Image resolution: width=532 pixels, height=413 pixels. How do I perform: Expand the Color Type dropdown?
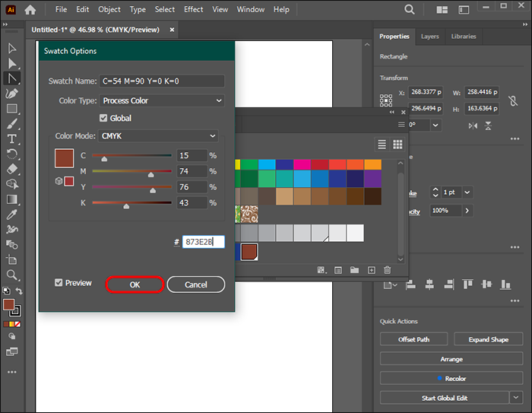pyautogui.click(x=163, y=100)
